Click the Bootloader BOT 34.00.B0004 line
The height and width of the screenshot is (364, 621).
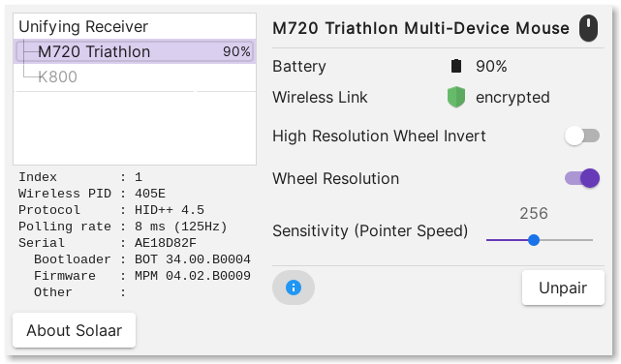[x=142, y=259]
